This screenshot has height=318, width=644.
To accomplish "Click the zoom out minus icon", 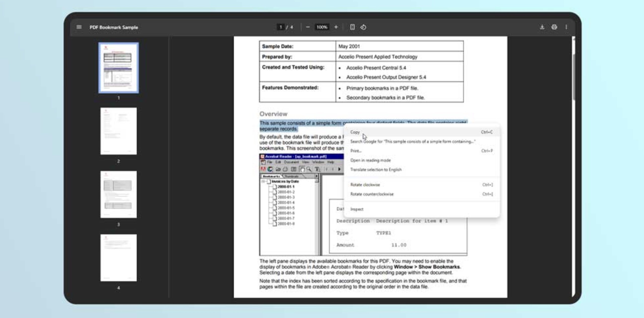I will (x=307, y=27).
